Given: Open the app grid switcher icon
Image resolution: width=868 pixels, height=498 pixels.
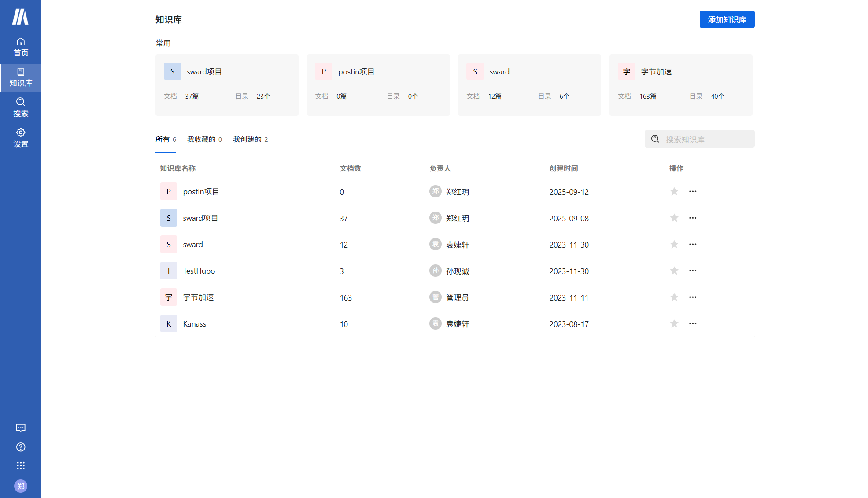Looking at the screenshot, I should pos(21,466).
